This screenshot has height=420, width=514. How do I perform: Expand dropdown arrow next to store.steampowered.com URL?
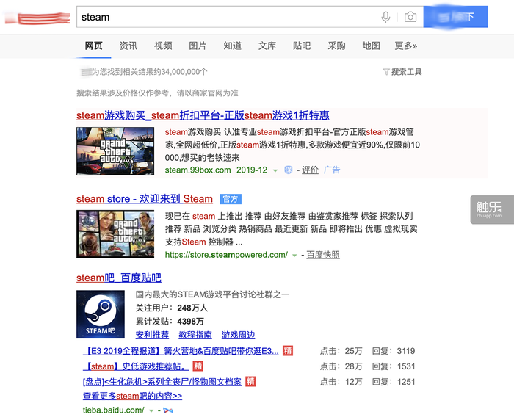(294, 256)
